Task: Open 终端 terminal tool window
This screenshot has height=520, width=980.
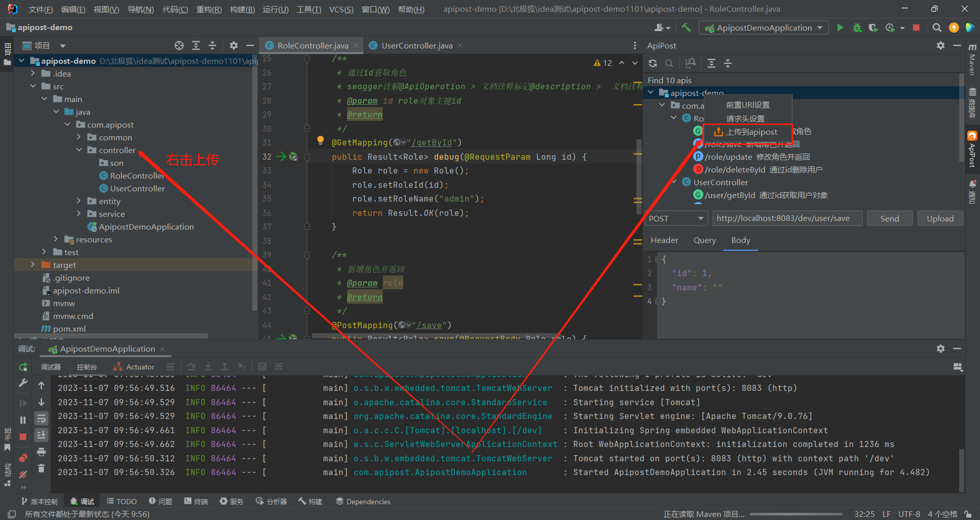Action: (196, 502)
